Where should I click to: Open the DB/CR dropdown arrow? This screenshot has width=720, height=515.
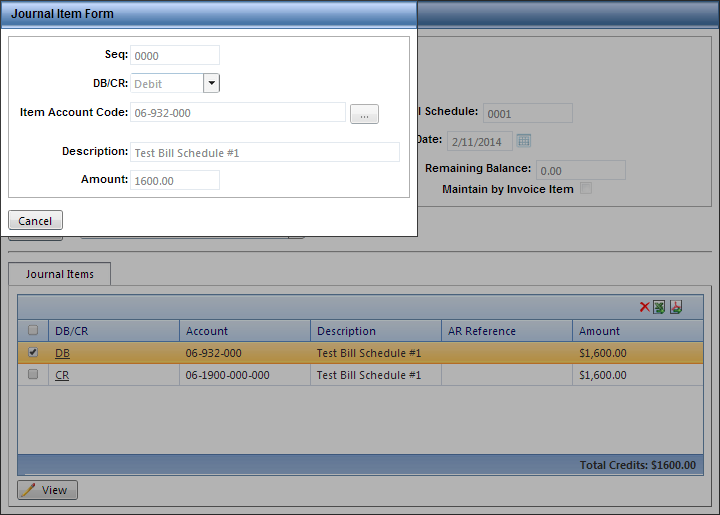(x=211, y=83)
